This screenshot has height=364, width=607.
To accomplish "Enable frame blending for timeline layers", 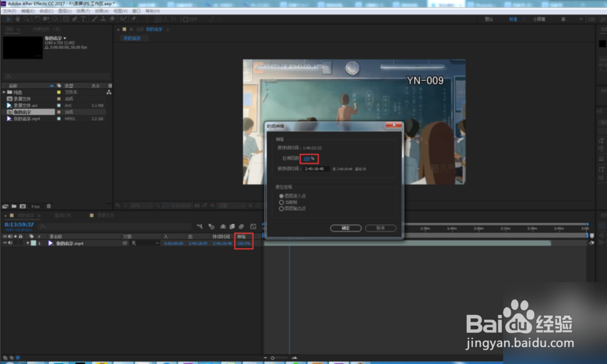I will [232, 227].
